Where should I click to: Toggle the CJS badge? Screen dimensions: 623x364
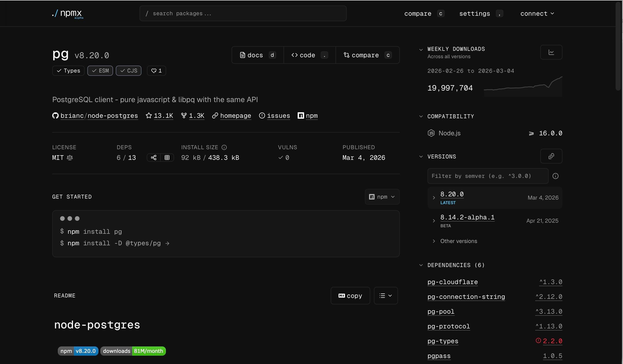(x=128, y=71)
